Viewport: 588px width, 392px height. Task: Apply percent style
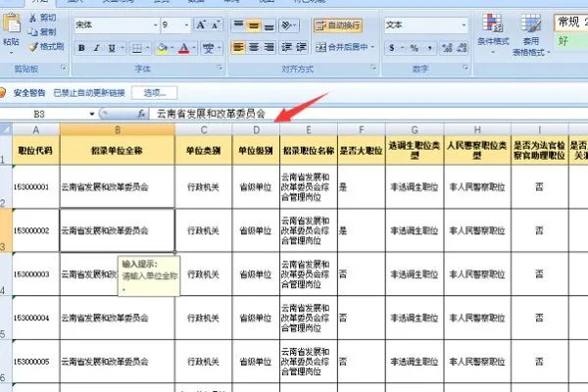414,48
